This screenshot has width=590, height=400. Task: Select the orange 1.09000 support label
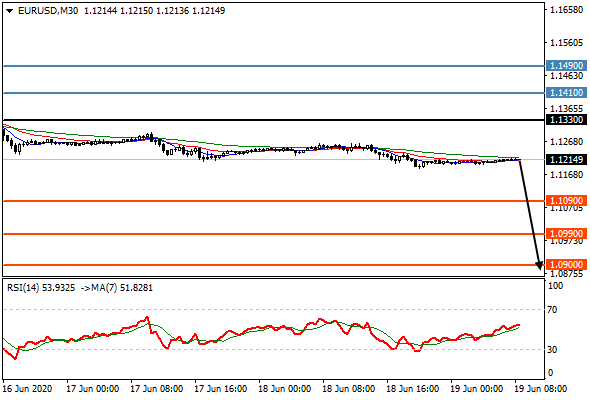(x=566, y=265)
